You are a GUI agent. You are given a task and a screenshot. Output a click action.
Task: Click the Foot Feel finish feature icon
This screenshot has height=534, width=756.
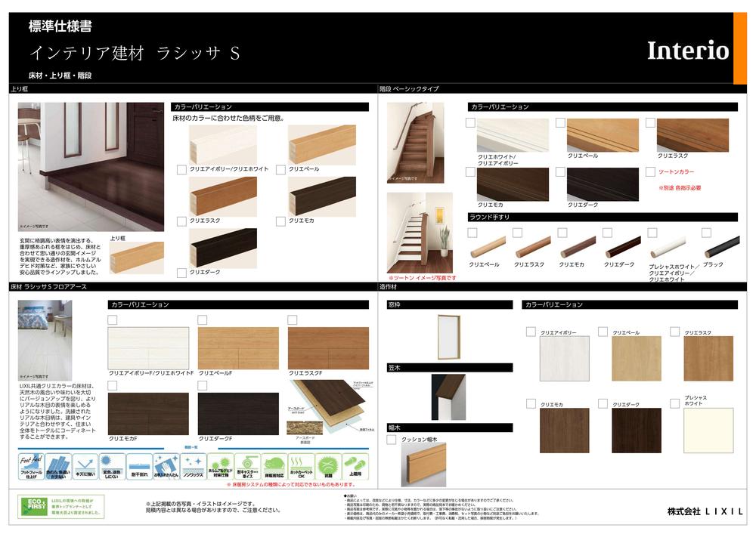point(31,466)
